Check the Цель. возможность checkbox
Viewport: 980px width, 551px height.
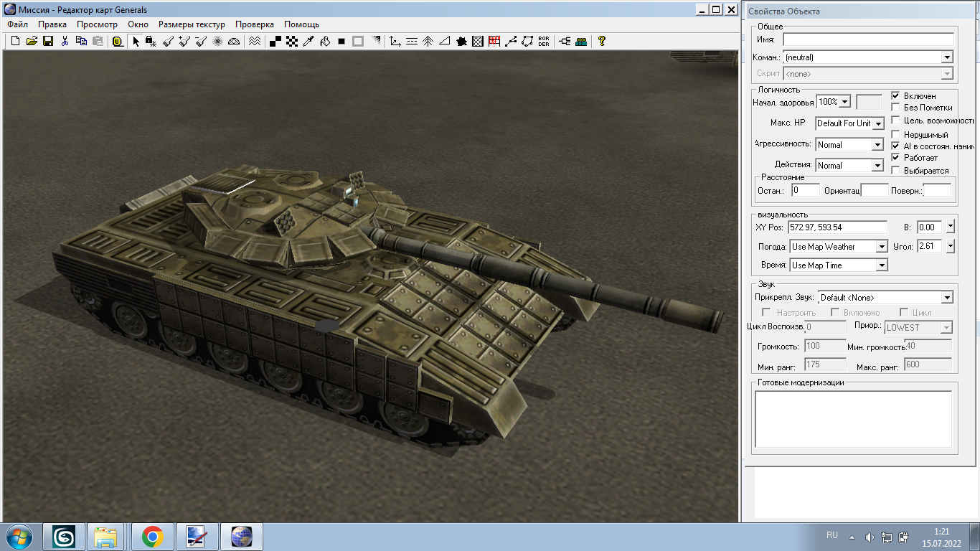point(895,120)
